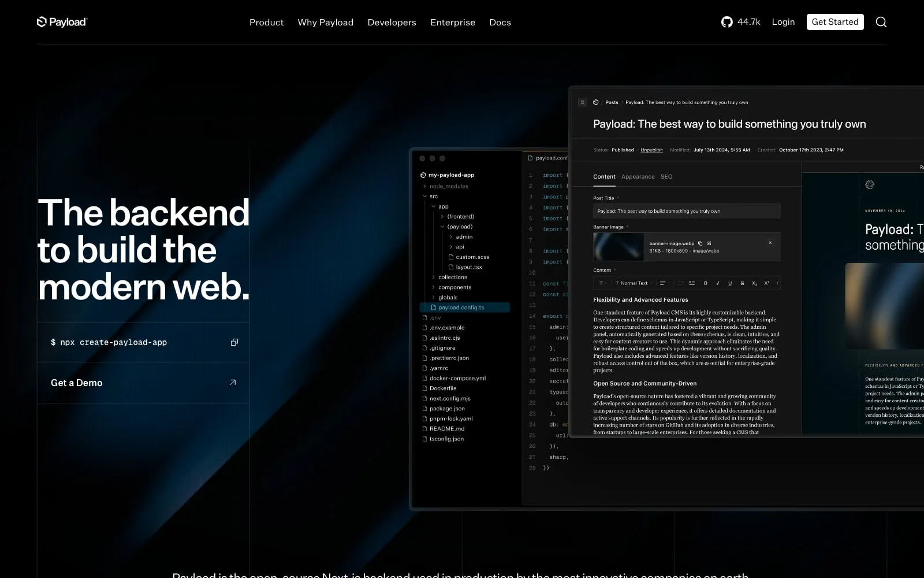The image size is (924, 578).
Task: Toggle Underline in the Content editor toolbar
Action: point(729,283)
